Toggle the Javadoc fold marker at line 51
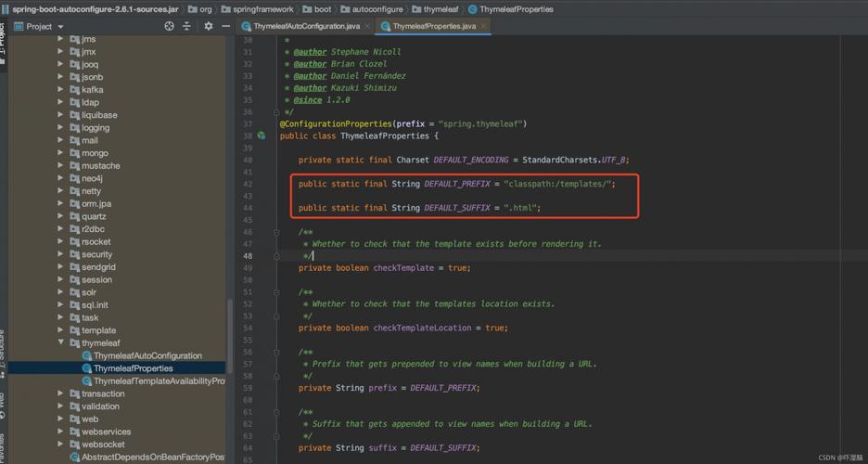Viewport: 868px width, 464px height. (276, 291)
